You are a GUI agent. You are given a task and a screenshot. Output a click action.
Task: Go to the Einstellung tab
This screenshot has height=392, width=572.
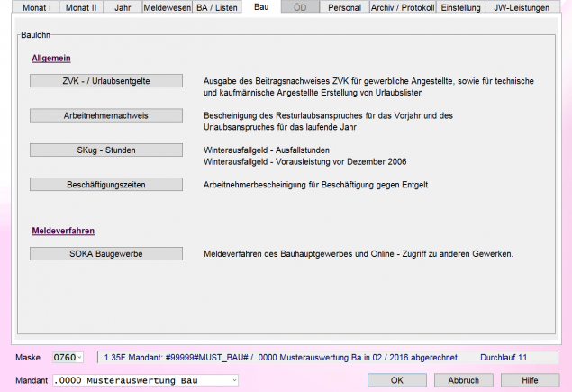(x=460, y=7)
